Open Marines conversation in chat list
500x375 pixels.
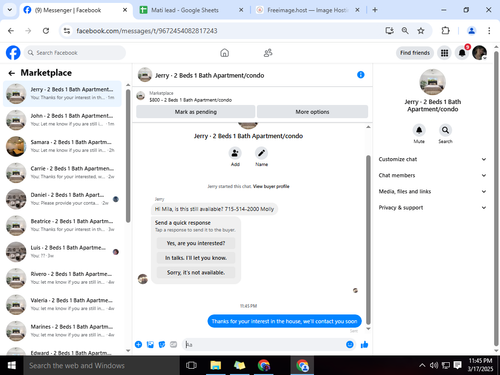pyautogui.click(x=62, y=331)
